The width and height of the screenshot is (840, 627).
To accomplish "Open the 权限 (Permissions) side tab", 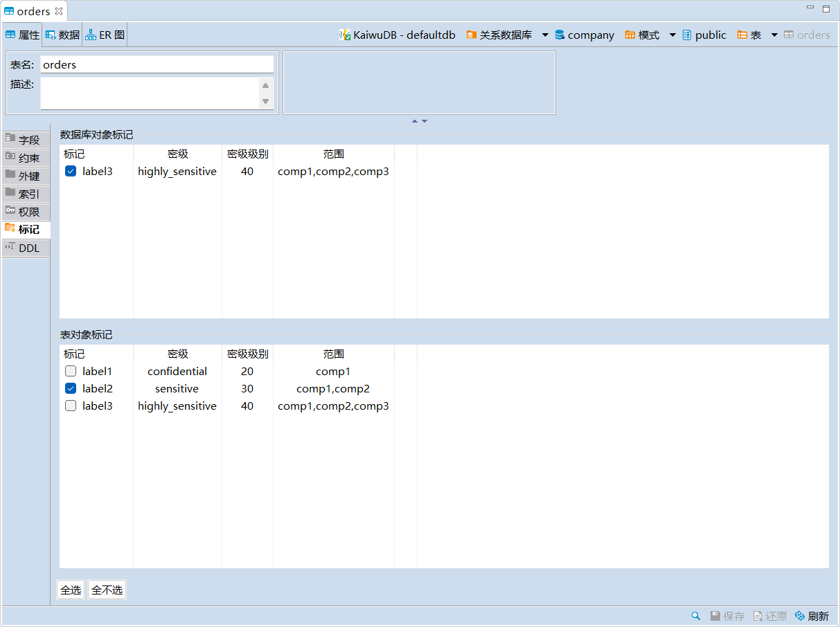I will [x=26, y=212].
